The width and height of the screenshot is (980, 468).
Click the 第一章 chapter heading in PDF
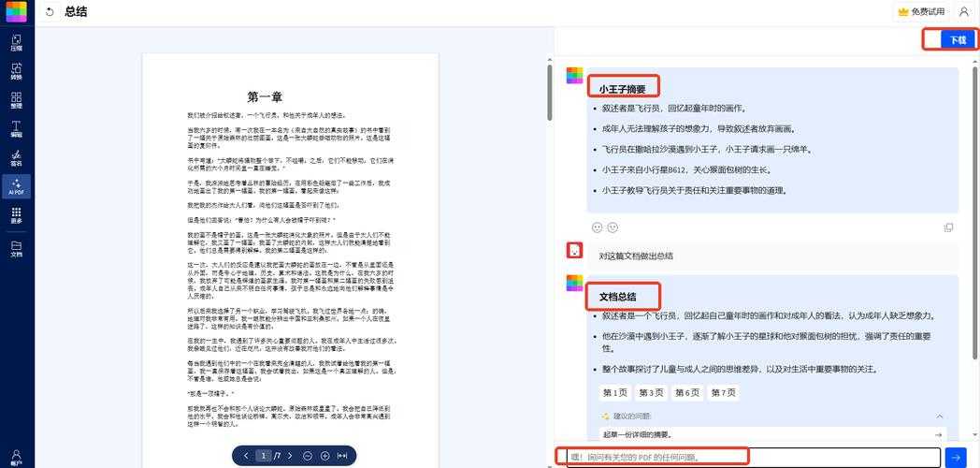pyautogui.click(x=265, y=97)
